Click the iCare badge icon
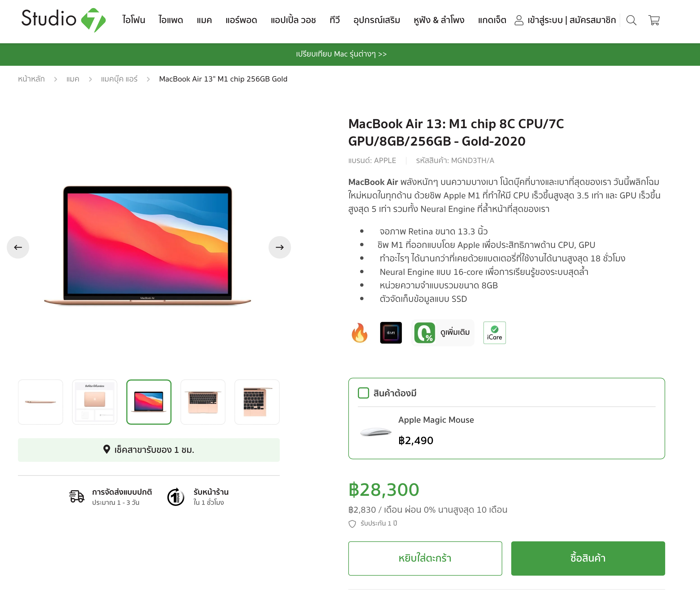The image size is (700, 597). click(494, 333)
